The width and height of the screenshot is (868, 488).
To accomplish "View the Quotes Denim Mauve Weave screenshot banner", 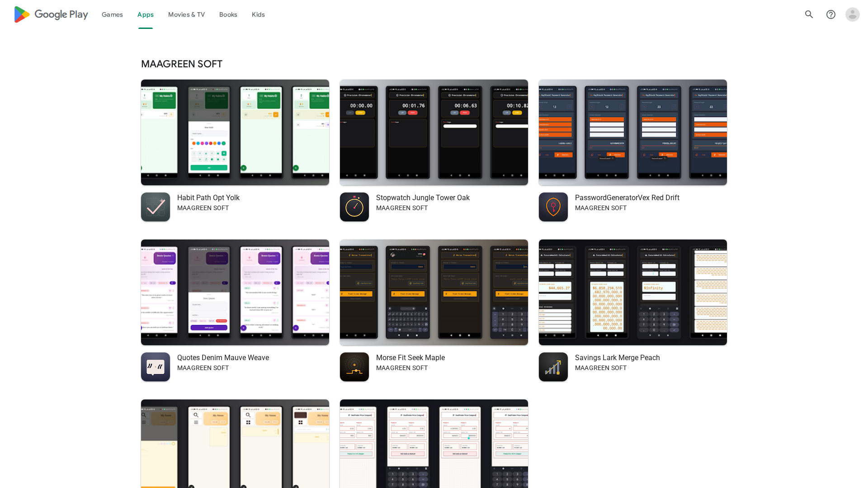I will tap(235, 292).
